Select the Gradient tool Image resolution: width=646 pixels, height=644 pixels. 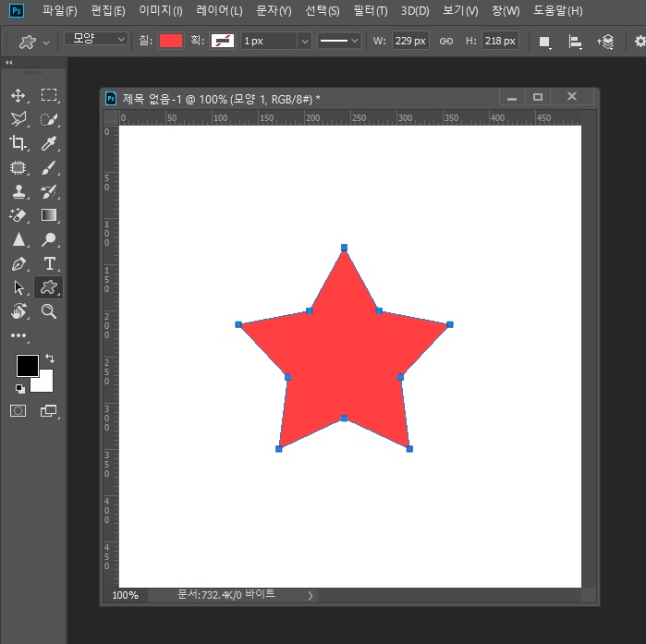click(49, 215)
